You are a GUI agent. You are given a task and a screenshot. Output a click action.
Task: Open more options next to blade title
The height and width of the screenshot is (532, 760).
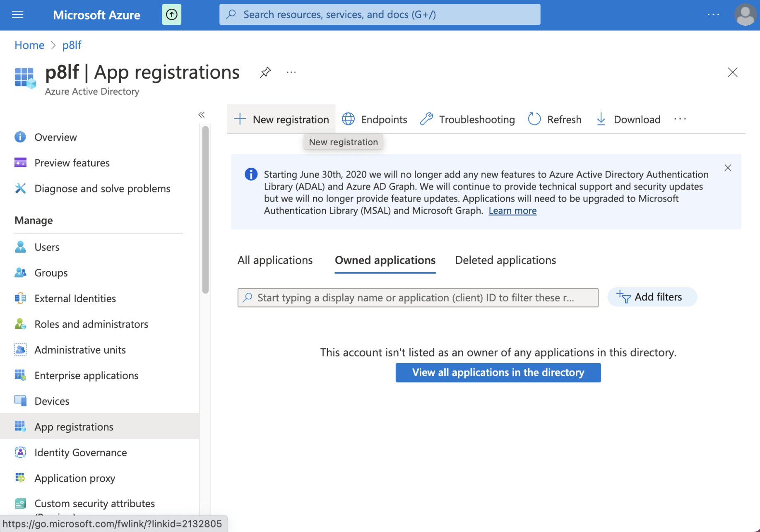click(291, 72)
